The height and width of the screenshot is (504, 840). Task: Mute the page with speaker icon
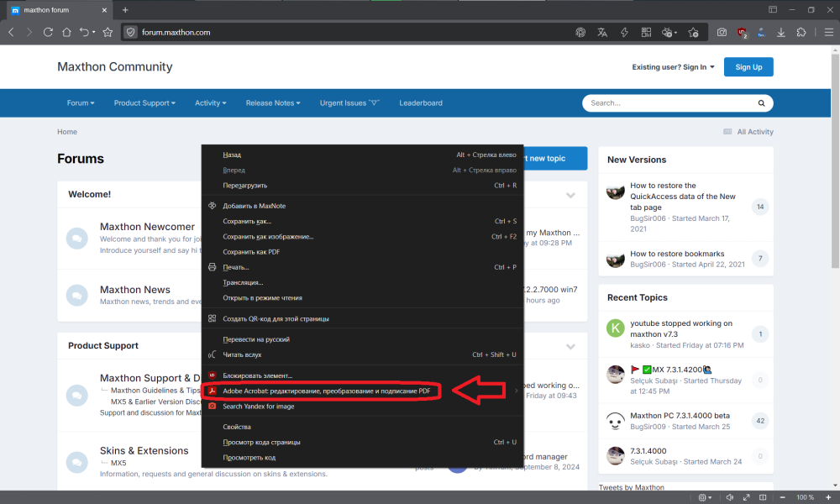pyautogui.click(x=730, y=497)
